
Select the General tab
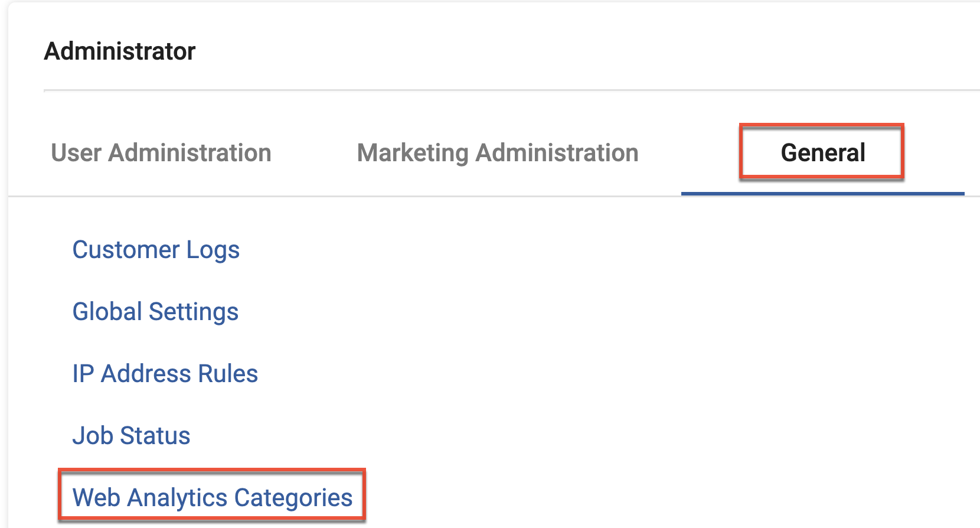point(822,153)
